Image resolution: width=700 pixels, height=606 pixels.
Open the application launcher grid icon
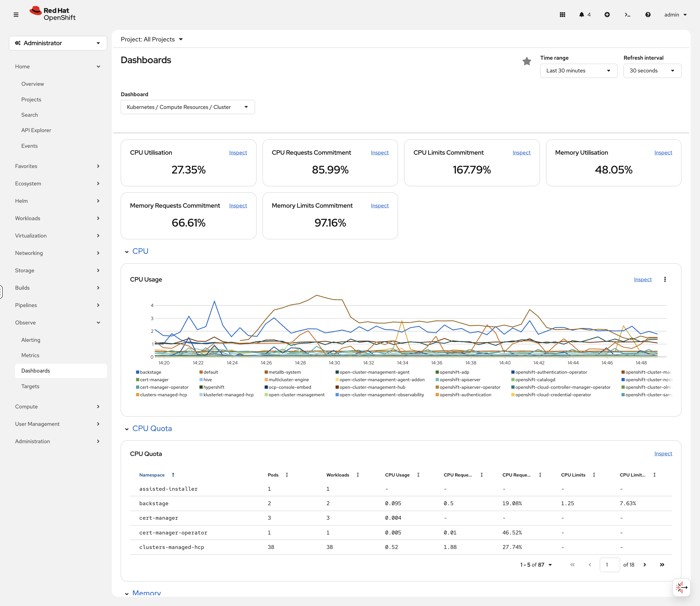(x=562, y=14)
